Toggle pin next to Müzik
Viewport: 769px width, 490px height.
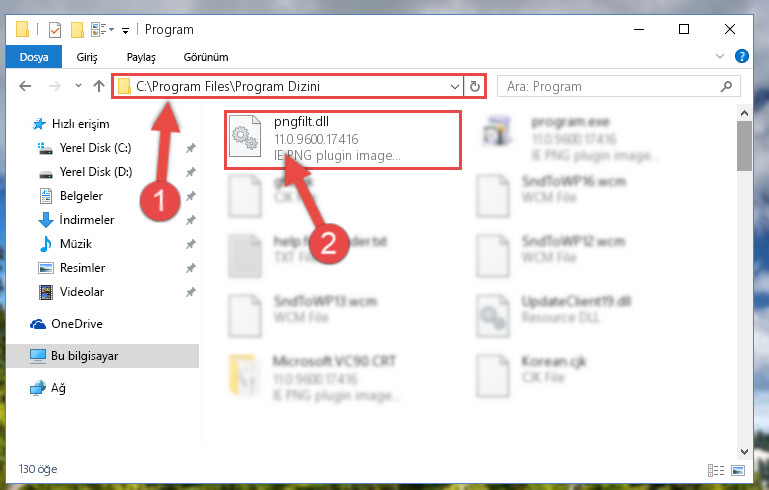point(191,244)
